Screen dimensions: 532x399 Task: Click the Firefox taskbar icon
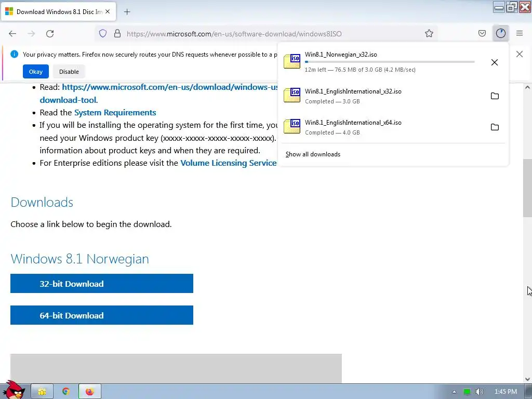(x=89, y=392)
